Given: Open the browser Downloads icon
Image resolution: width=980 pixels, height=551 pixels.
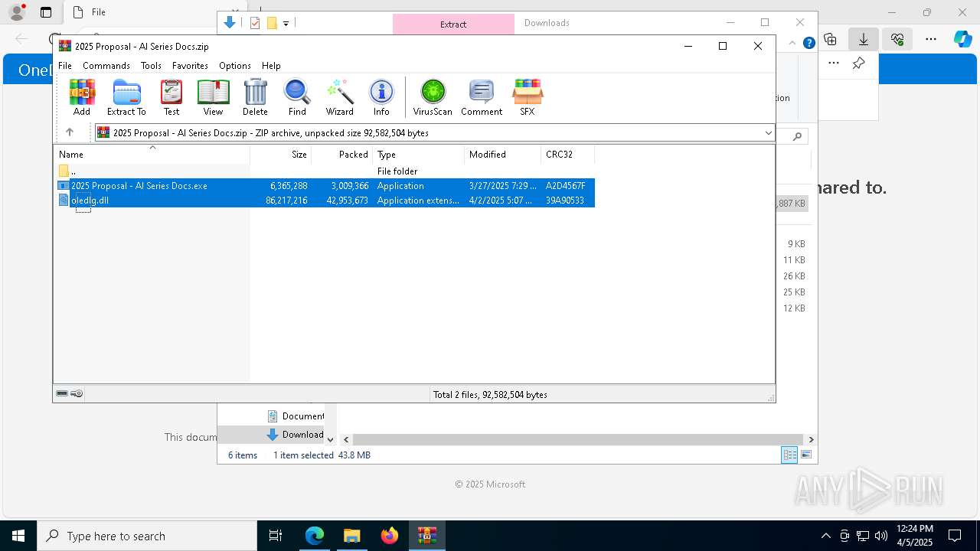Looking at the screenshot, I should tap(863, 39).
